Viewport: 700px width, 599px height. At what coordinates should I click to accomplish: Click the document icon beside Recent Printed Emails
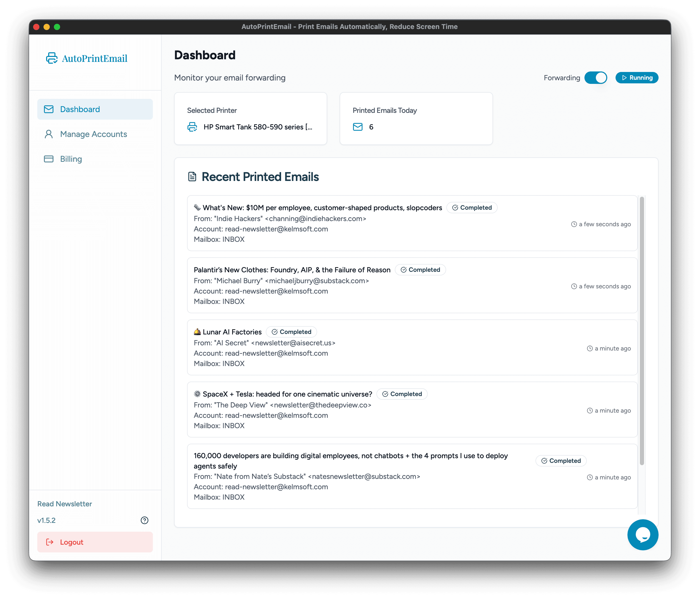click(192, 176)
